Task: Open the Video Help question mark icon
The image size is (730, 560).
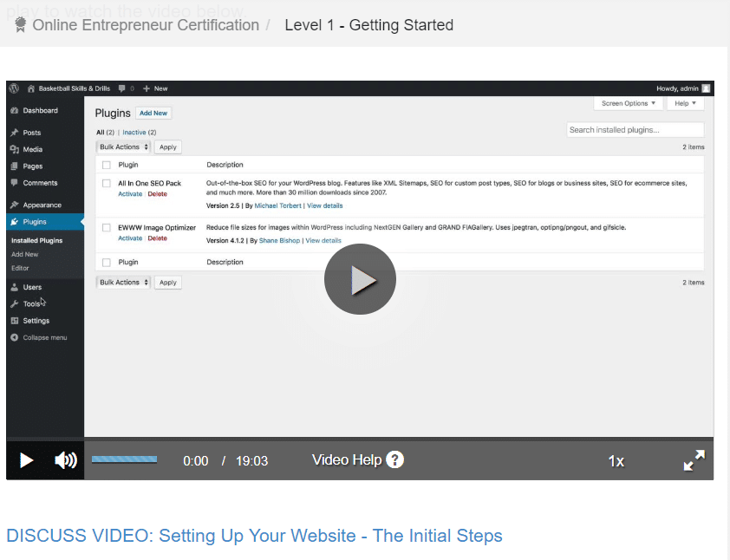Action: pos(394,460)
